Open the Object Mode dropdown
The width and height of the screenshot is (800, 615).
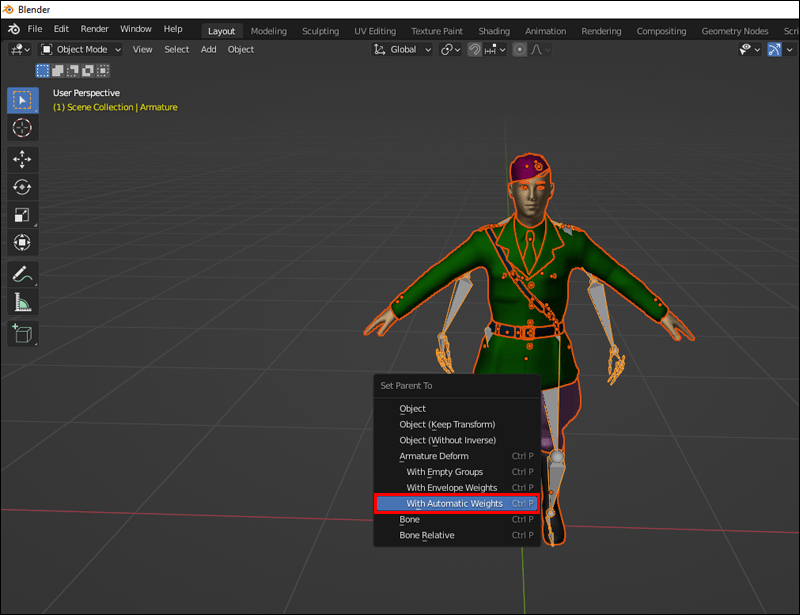point(82,49)
